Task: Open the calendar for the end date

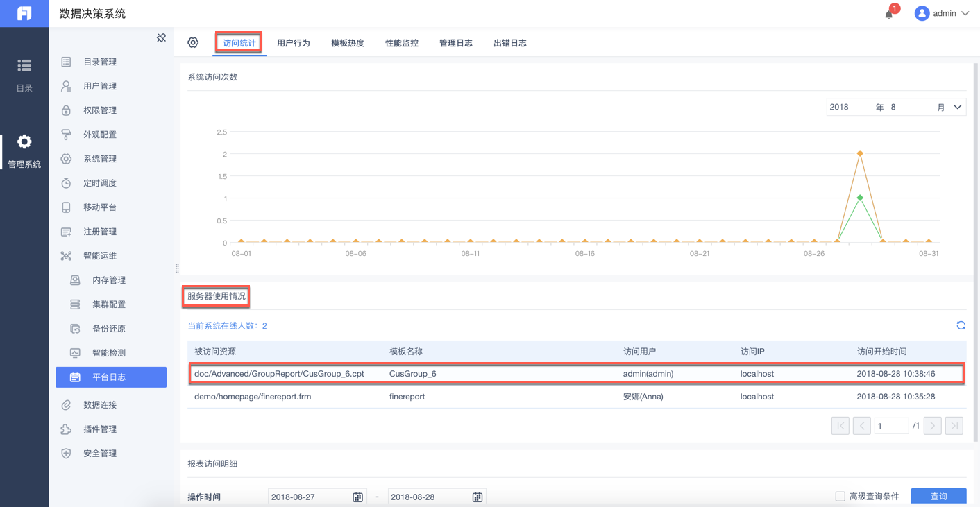Action: coord(478,497)
